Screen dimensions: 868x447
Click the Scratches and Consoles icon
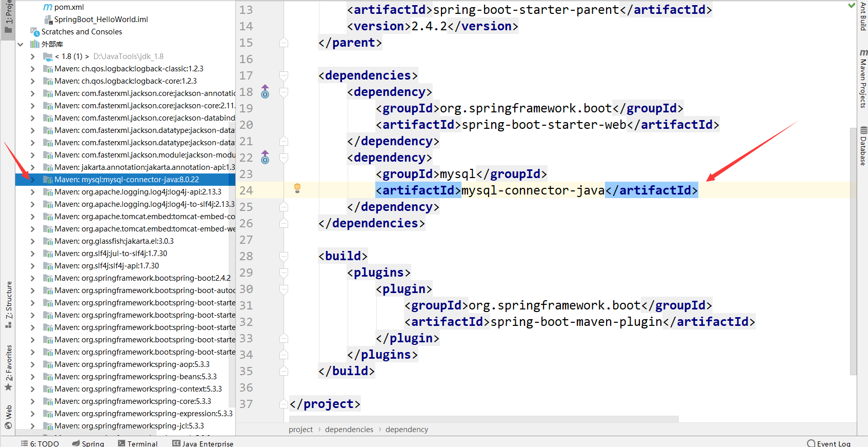point(35,32)
